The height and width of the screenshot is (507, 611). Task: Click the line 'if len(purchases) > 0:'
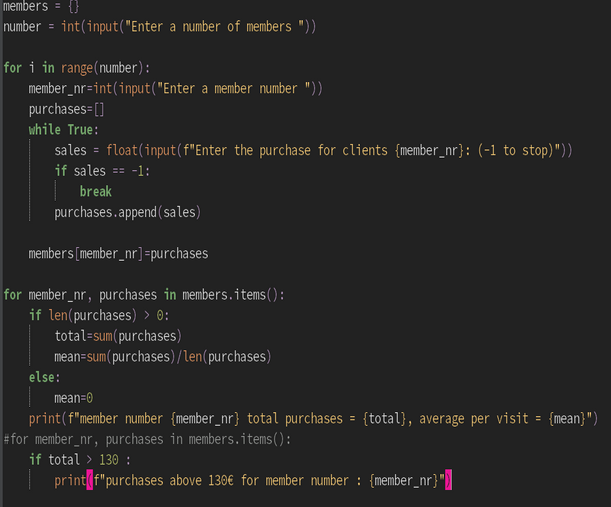[x=99, y=316]
